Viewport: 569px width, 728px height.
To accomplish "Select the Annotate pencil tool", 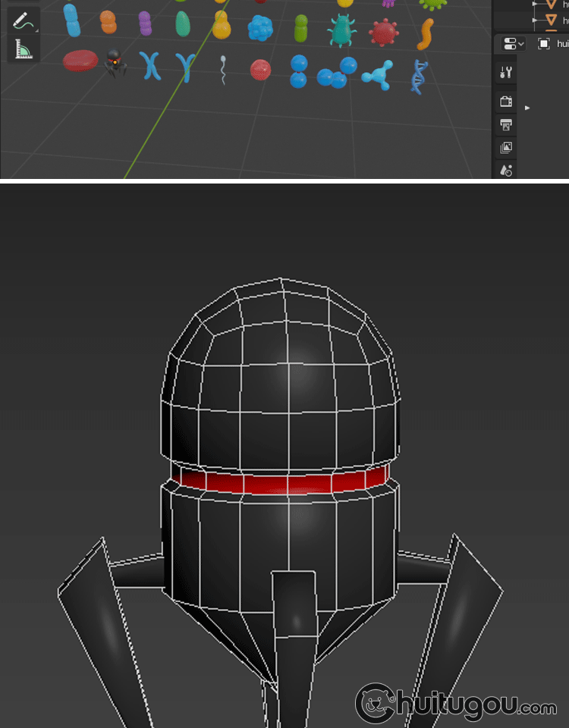I will pyautogui.click(x=24, y=21).
